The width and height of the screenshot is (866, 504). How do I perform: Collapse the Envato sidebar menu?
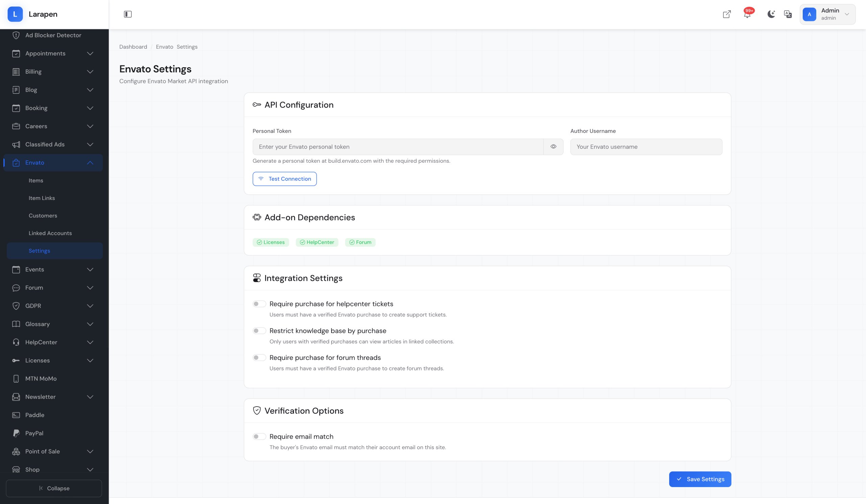[90, 162]
